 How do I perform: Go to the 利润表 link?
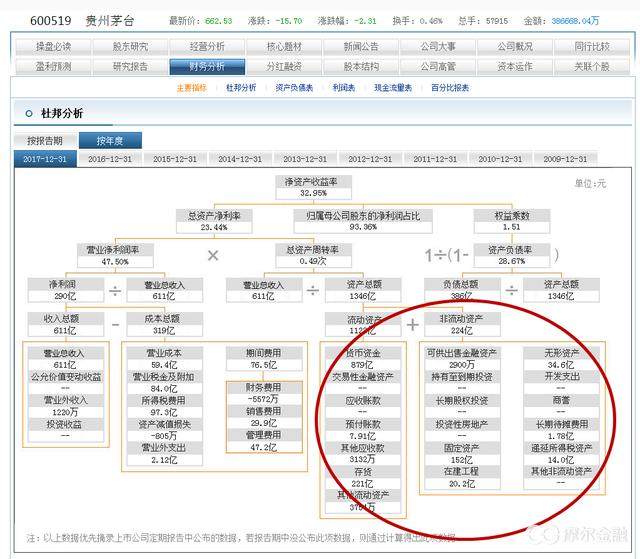pos(344,87)
